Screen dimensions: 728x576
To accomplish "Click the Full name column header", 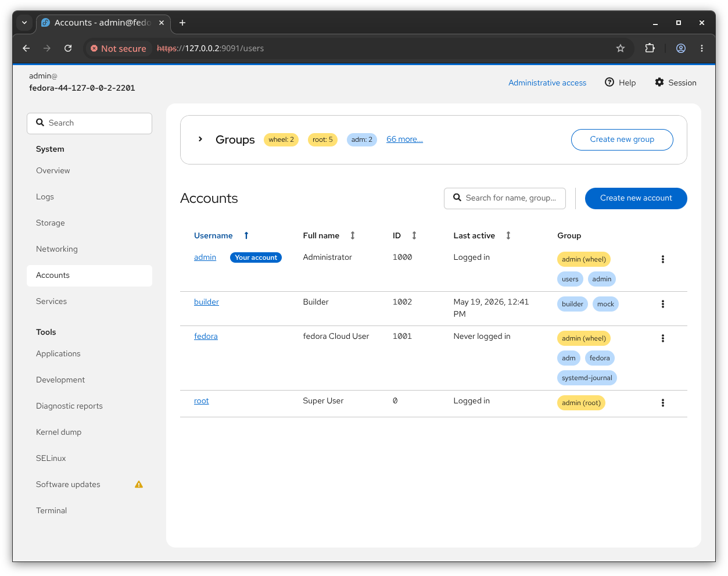I will [x=321, y=235].
